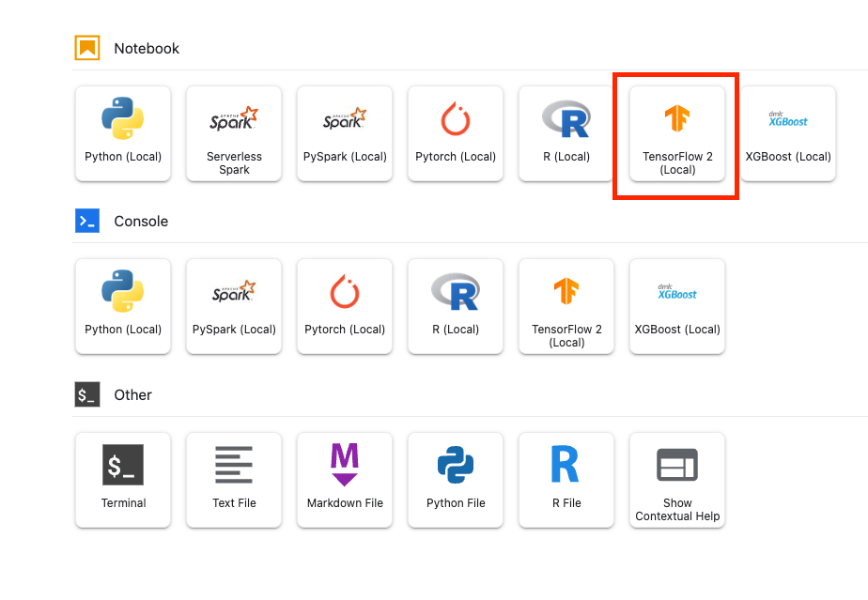This screenshot has width=868, height=600.
Task: Create an XGBoost (Local) notebook
Action: click(788, 133)
